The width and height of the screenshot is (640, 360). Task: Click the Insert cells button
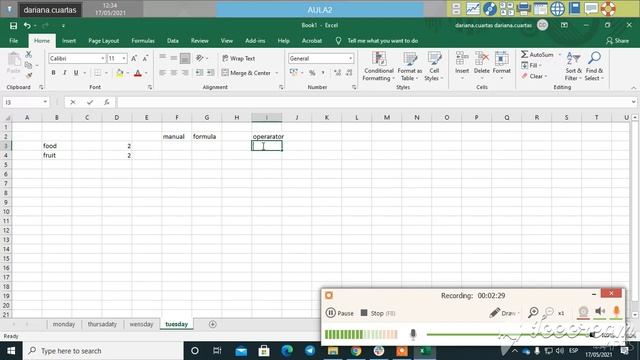coord(462,65)
